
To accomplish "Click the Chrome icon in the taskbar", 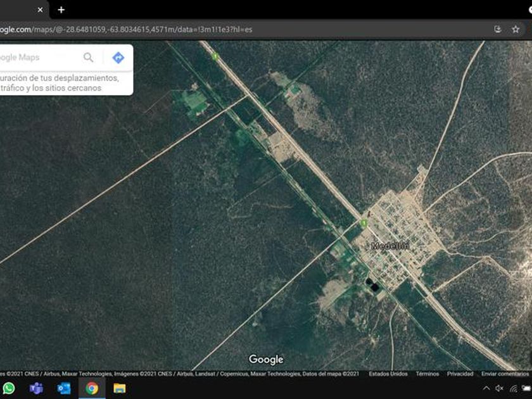I will [92, 388].
